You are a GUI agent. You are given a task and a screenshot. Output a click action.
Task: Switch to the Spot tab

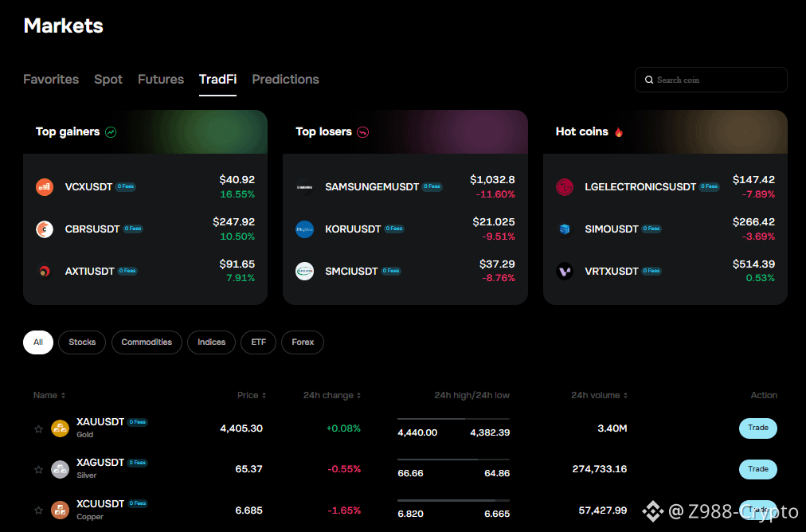(108, 79)
